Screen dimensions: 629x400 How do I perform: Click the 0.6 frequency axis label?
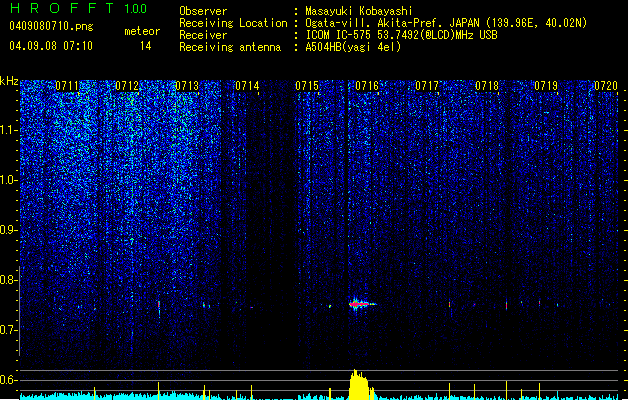(x=8, y=380)
